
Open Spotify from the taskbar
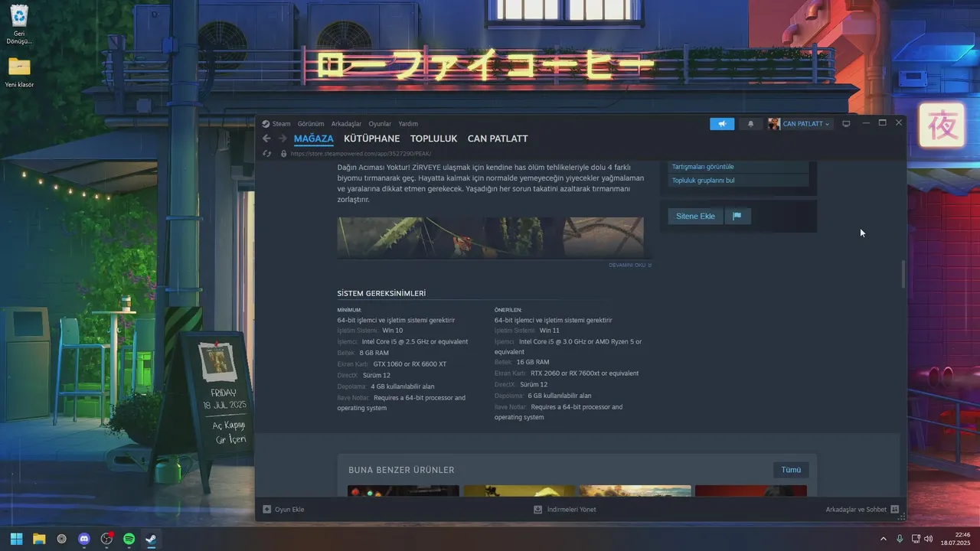tap(129, 539)
